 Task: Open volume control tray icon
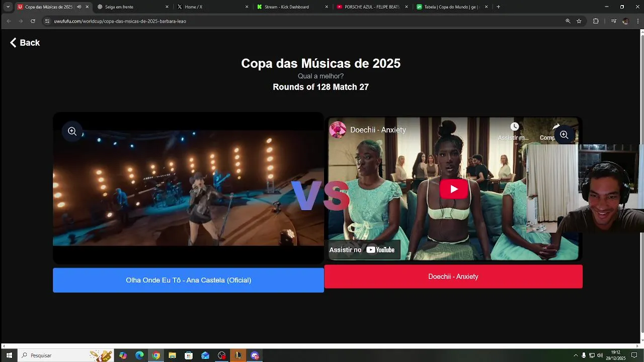(x=600, y=355)
